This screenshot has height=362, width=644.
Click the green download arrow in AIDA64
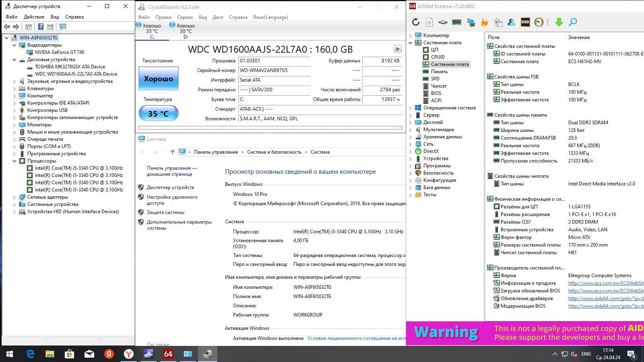[x=559, y=22]
